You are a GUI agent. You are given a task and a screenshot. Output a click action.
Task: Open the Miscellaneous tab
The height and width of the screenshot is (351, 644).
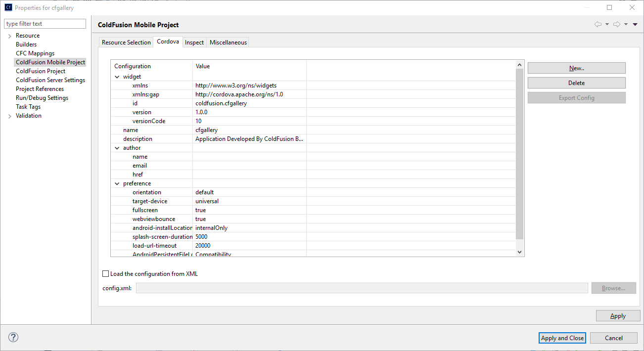tap(228, 43)
